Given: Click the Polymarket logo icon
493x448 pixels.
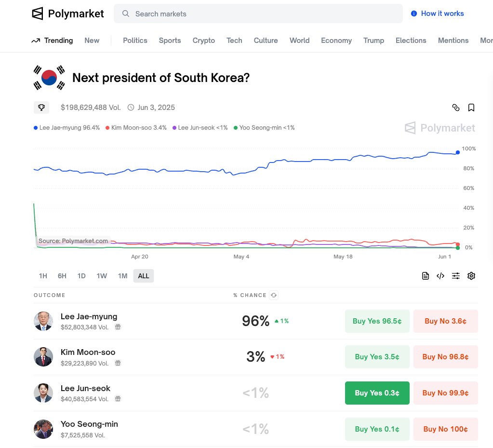Looking at the screenshot, I should 38,14.
